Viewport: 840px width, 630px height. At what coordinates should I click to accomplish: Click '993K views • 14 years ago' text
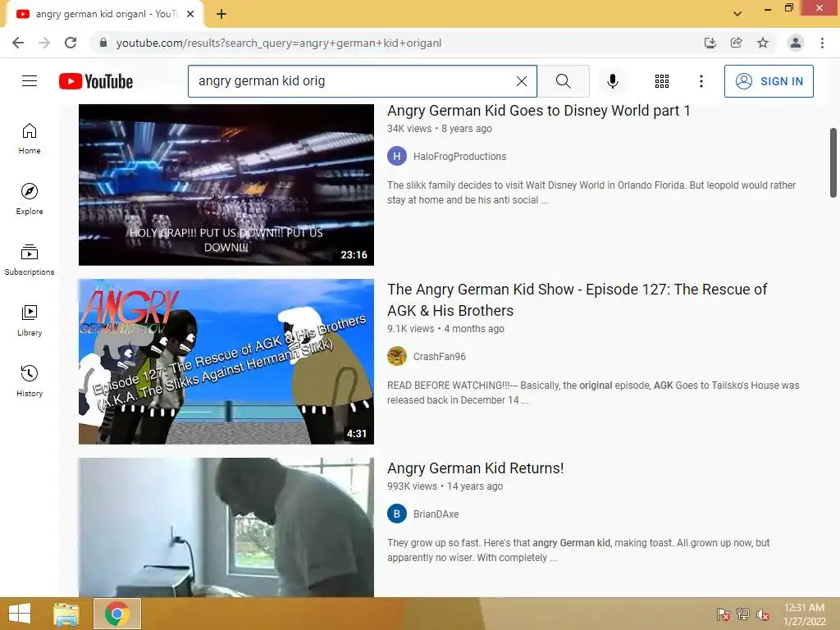445,486
